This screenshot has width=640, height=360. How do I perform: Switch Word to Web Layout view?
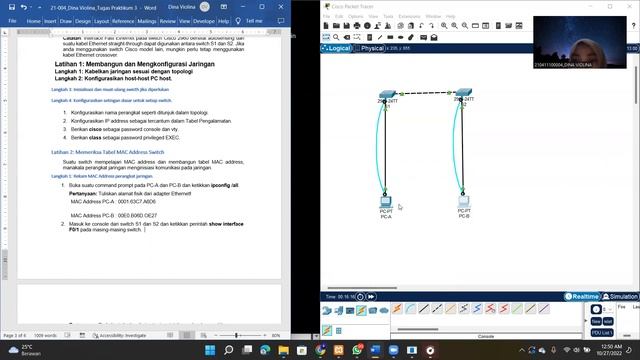coord(203,336)
